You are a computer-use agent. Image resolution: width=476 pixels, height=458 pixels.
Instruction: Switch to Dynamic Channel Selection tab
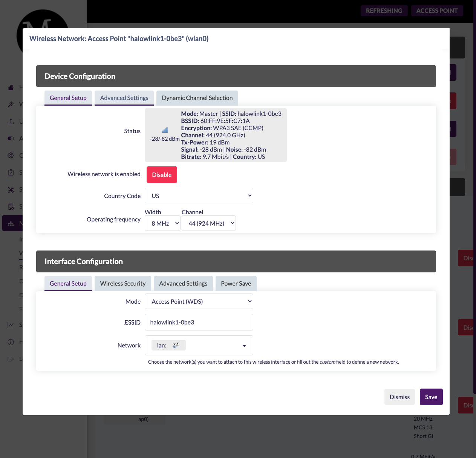(197, 98)
